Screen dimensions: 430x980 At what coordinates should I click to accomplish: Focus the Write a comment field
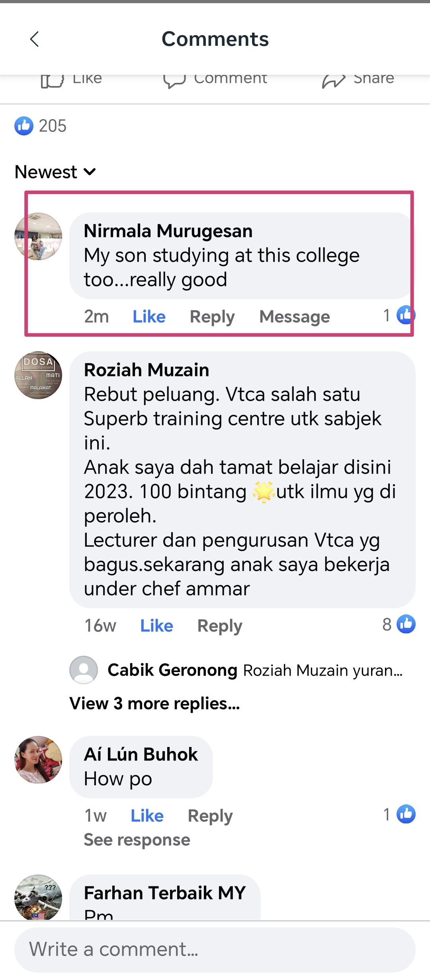coord(215,950)
